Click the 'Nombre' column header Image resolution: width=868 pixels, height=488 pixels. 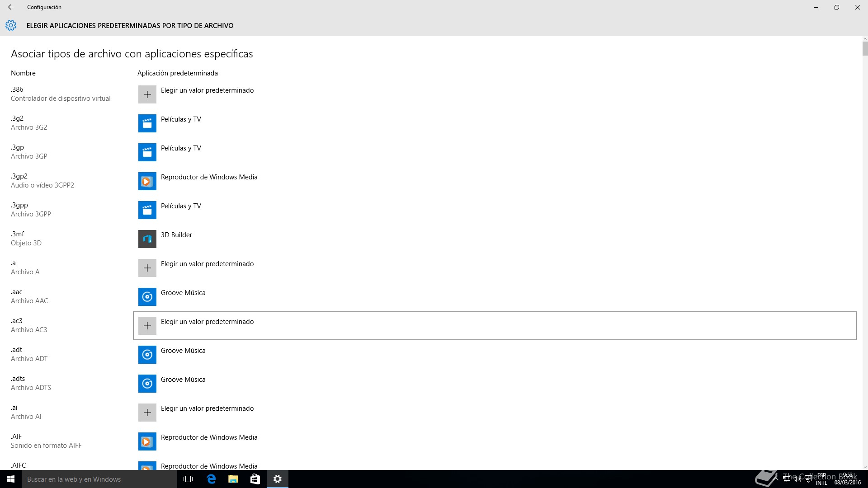tap(23, 73)
